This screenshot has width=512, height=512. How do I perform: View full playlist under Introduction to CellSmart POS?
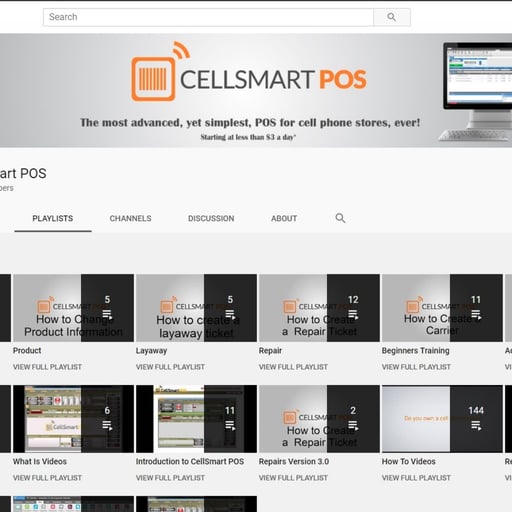(x=170, y=478)
